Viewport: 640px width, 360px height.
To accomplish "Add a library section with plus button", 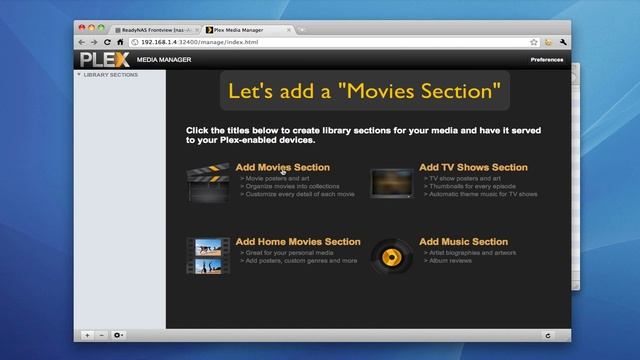I will coord(87,335).
